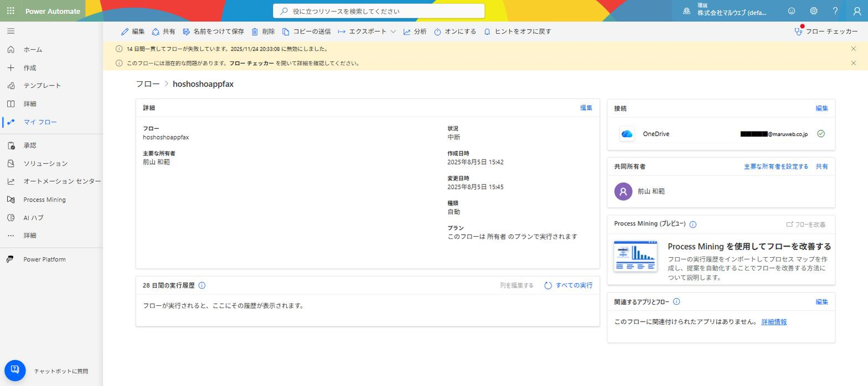Open the chatbot help button

coord(15,371)
